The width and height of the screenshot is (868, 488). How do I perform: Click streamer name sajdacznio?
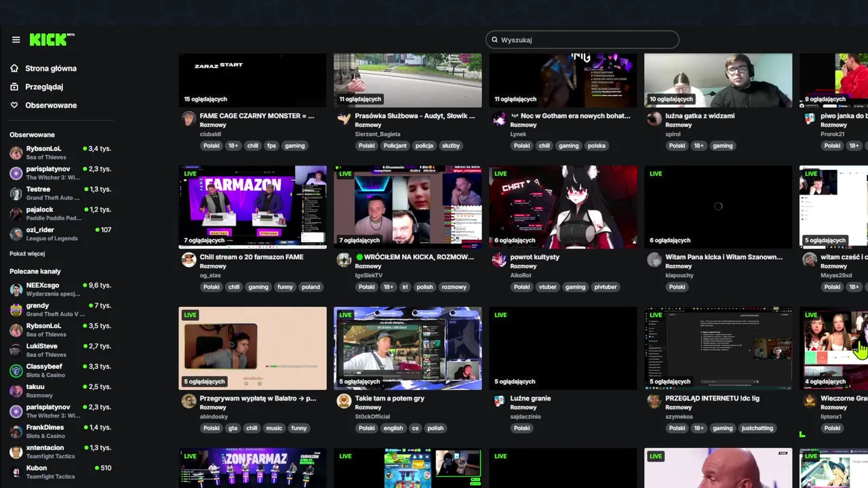[526, 418]
